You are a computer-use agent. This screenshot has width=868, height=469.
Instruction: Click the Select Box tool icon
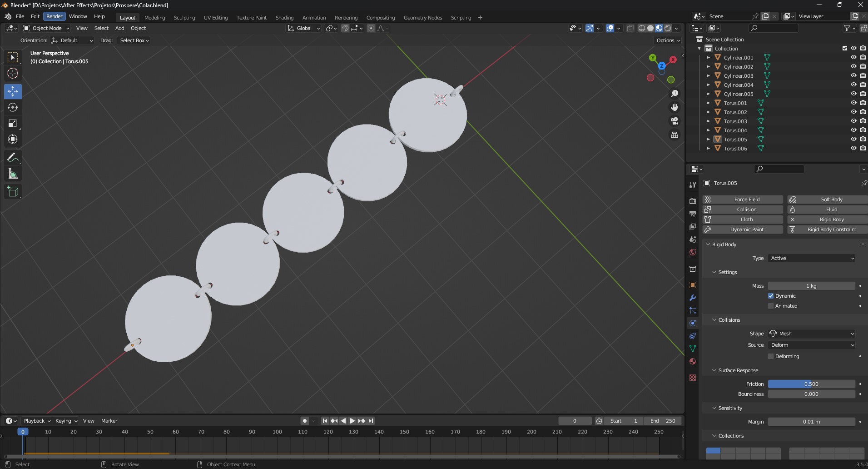point(13,57)
